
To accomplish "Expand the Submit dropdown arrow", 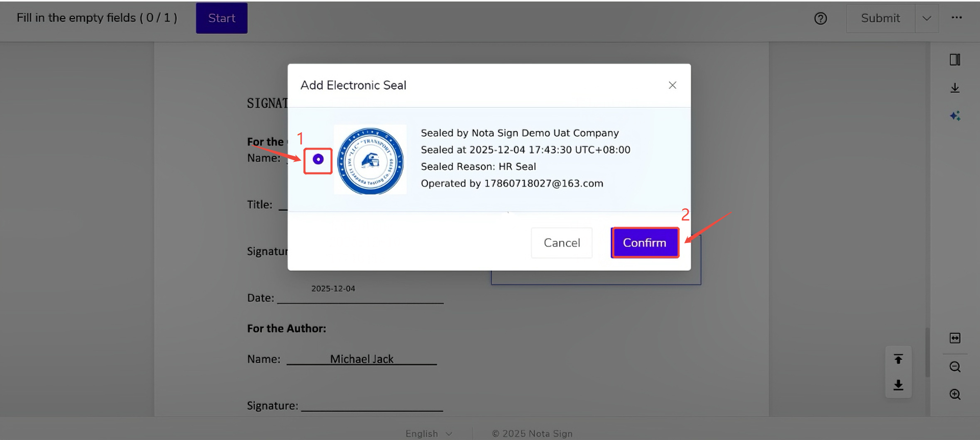I will (x=926, y=18).
